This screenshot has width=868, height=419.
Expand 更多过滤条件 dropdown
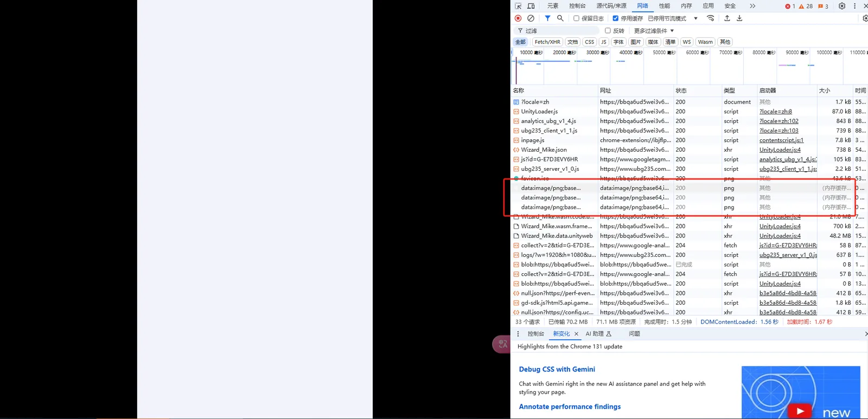654,31
